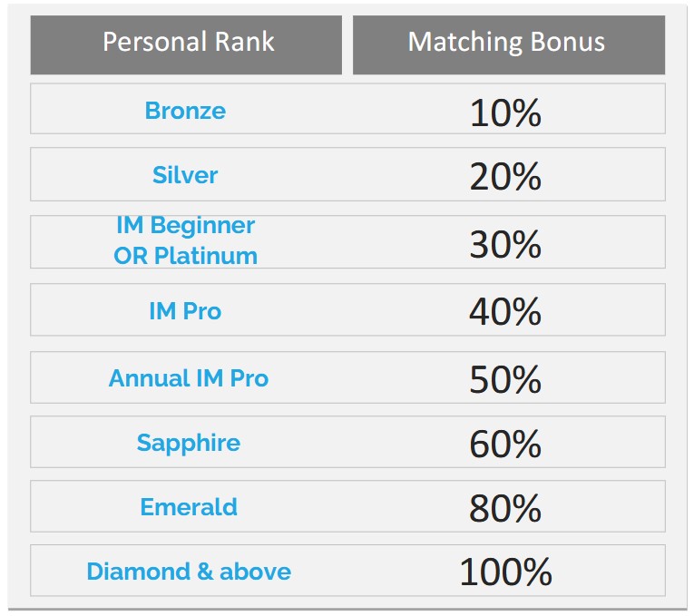Select the Diamond & above rank label
This screenshot has height=616, width=694.
point(189,572)
